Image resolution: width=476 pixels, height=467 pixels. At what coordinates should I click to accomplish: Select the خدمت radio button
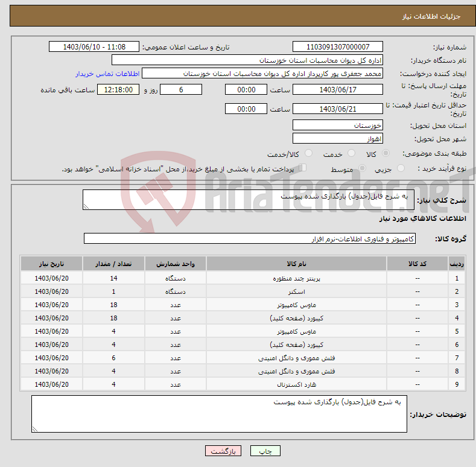pyautogui.click(x=352, y=153)
